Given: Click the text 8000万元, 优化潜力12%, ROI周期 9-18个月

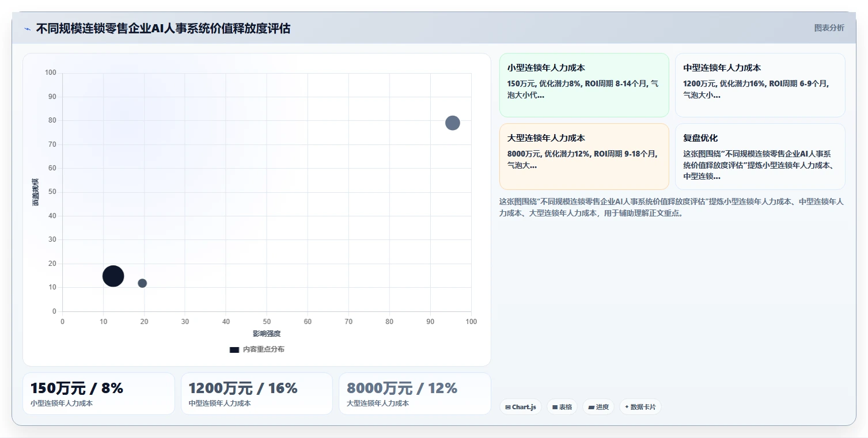Looking at the screenshot, I should click(x=581, y=154).
